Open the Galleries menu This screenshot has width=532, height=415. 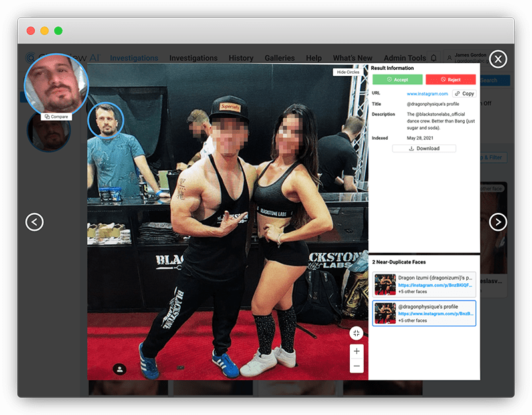[279, 58]
